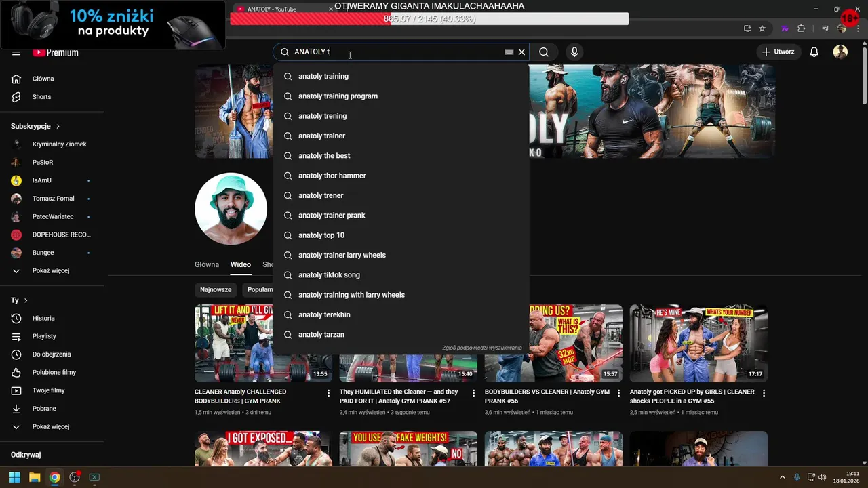Screen dimensions: 868x488
Task: Open 'Anatoly got PICKED UP by GIRLS' thumbnail
Action: pos(698,344)
